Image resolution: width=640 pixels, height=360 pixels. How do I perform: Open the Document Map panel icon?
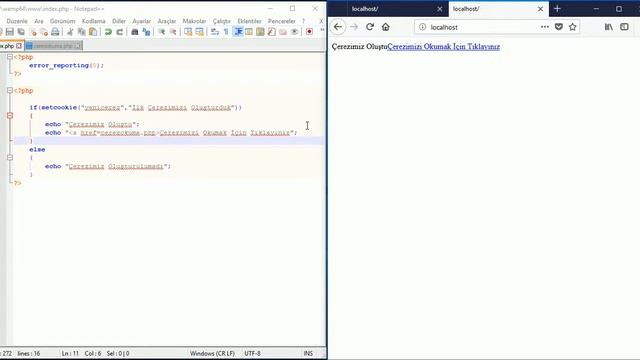(260, 32)
